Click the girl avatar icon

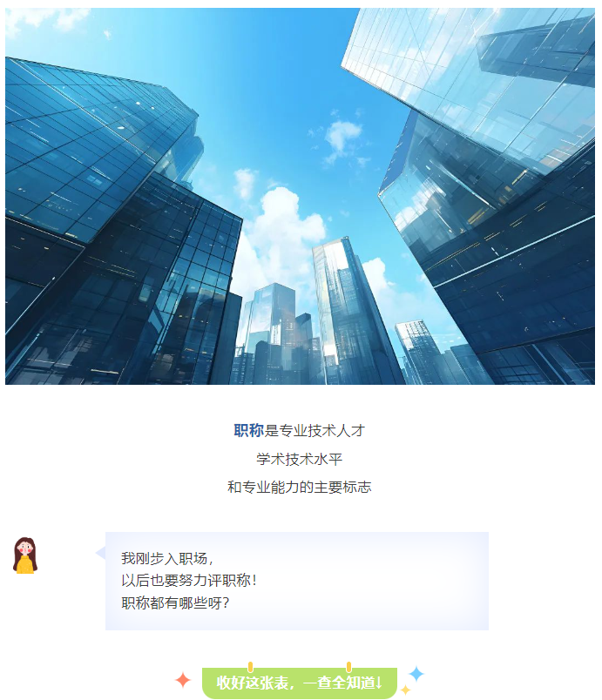25,555
